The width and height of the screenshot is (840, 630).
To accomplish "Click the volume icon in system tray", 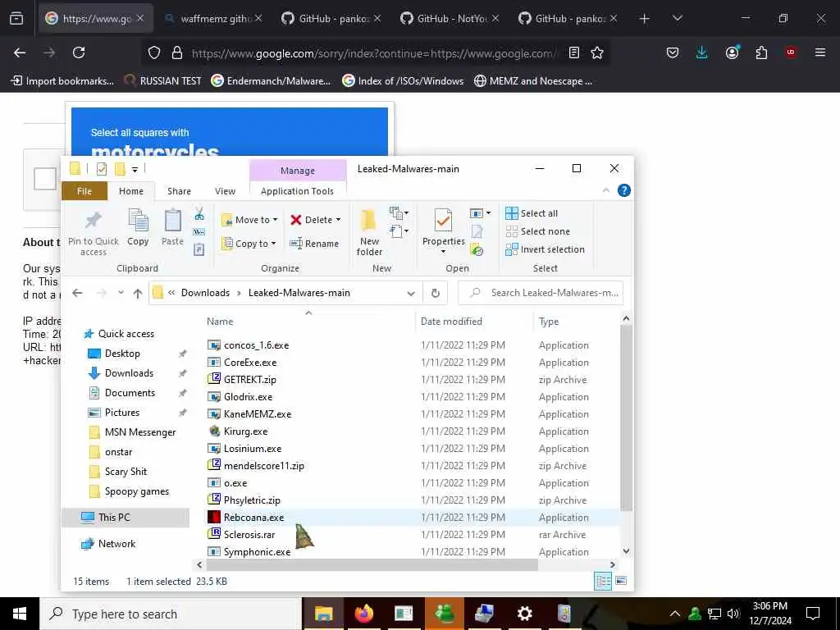I will tap(734, 614).
